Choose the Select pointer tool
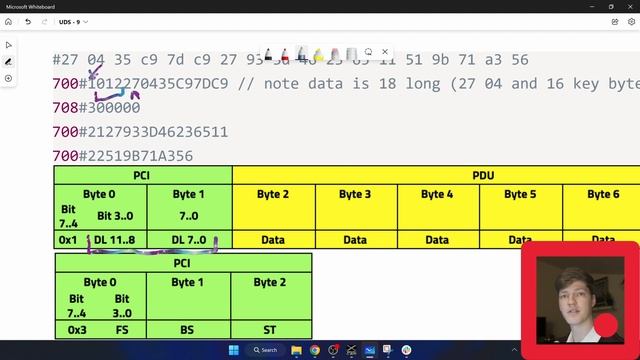The image size is (640, 360). pyautogui.click(x=9, y=45)
